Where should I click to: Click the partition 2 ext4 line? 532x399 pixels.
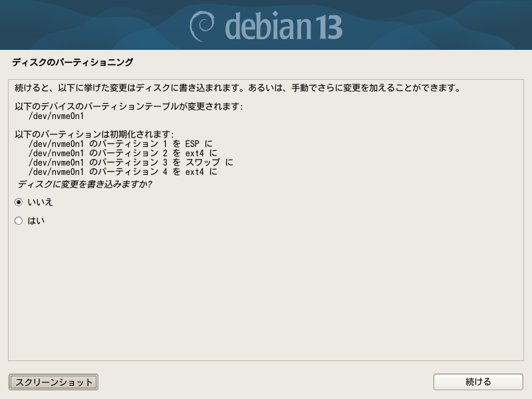tap(123, 154)
